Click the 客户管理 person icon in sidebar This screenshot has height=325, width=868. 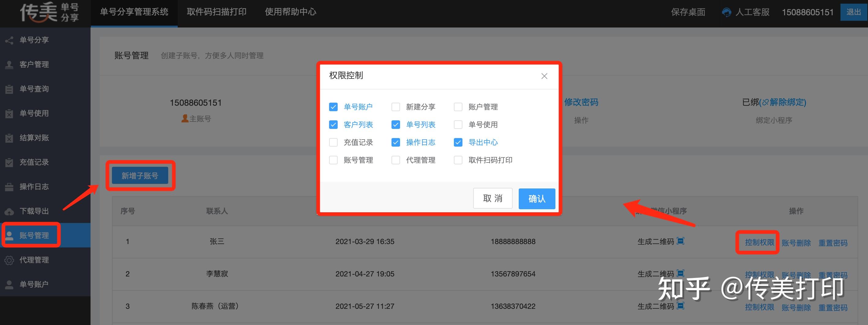[9, 64]
